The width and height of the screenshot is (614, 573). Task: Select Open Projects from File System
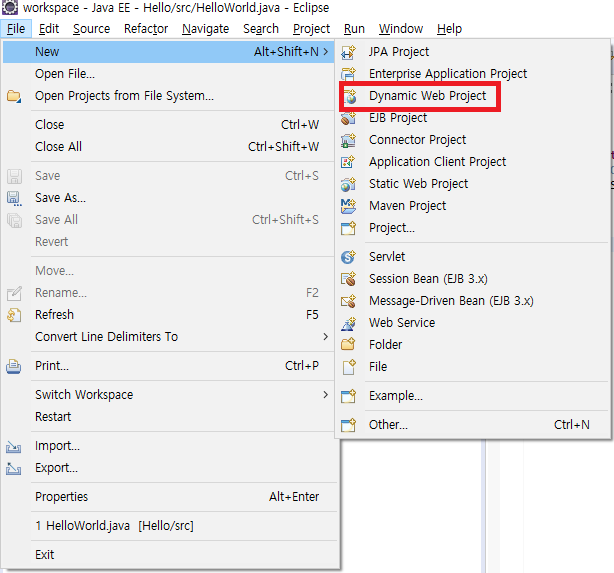tap(168, 96)
